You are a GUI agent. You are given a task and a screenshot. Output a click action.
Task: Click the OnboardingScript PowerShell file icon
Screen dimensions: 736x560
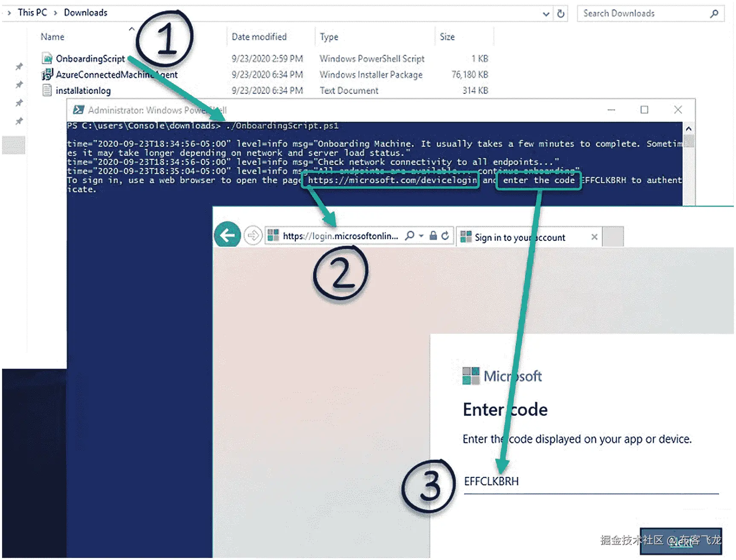pos(47,58)
